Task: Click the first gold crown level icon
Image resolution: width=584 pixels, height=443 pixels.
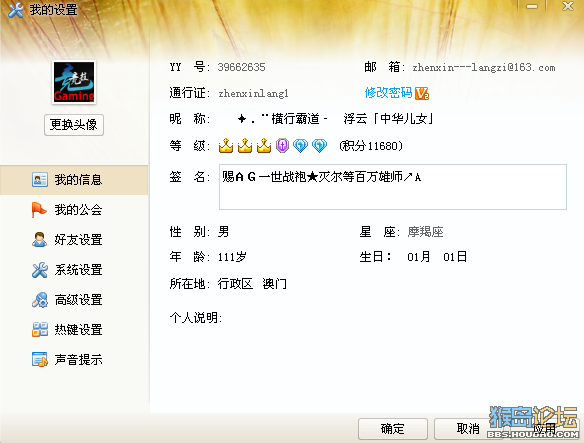Action: tap(226, 146)
